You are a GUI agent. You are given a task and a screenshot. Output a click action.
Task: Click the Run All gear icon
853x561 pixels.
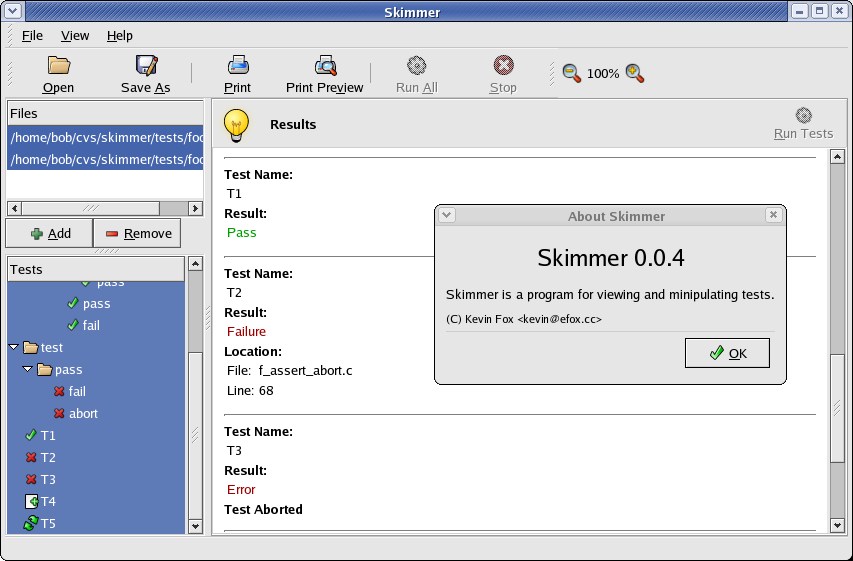(417, 65)
